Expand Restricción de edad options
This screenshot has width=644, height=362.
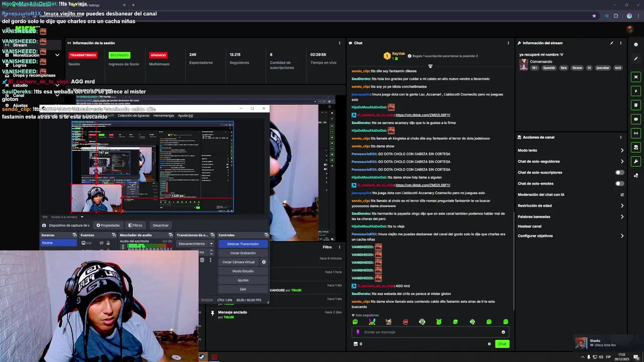click(x=622, y=206)
